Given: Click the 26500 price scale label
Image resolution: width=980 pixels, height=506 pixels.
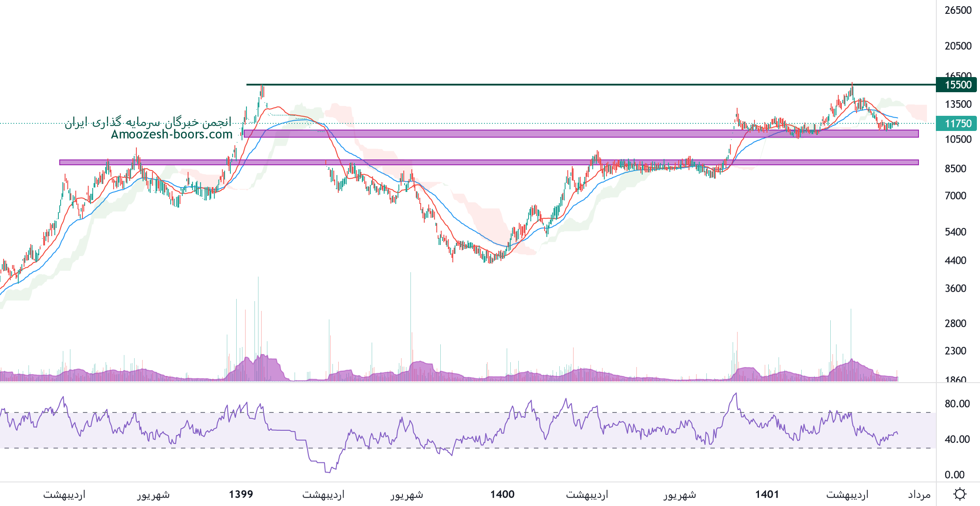Looking at the screenshot, I should pos(958,10).
